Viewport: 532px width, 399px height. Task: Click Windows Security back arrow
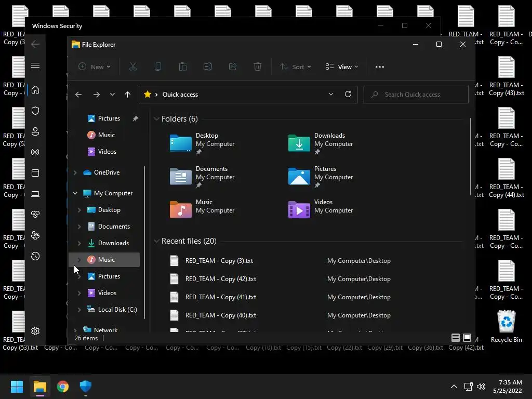tap(35, 44)
